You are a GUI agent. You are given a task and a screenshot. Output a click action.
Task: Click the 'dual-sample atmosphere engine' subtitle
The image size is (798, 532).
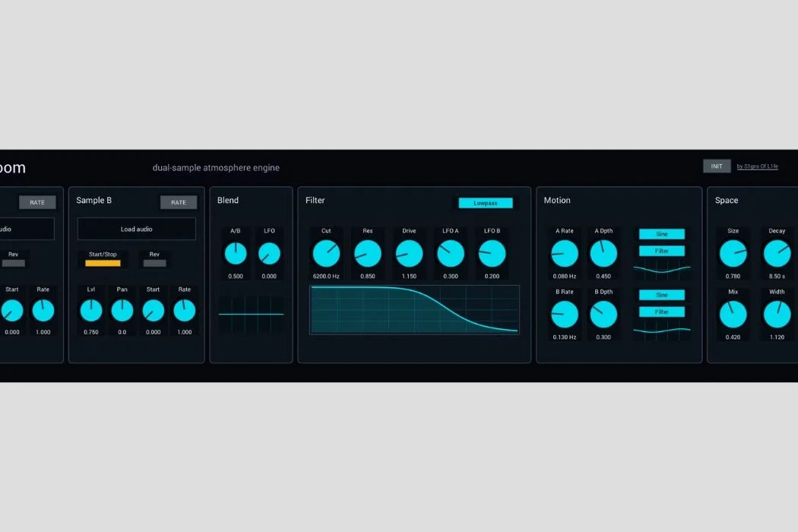(216, 167)
